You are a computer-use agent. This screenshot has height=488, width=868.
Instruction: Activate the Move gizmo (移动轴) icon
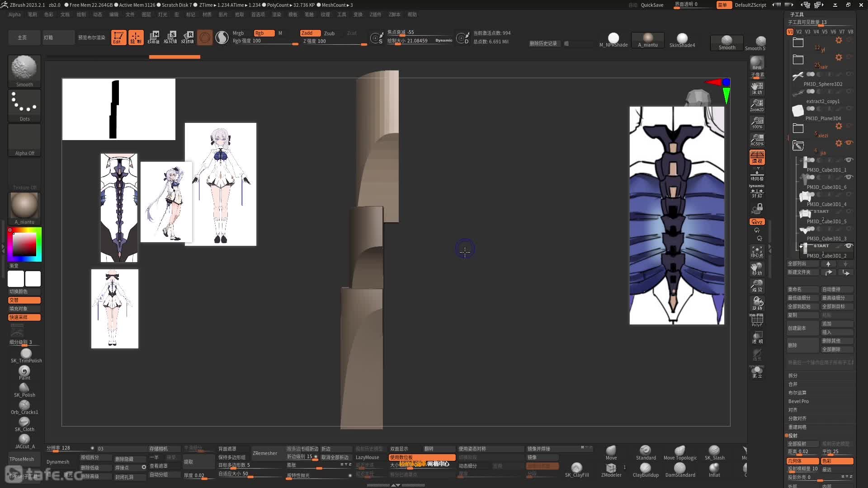pos(154,37)
